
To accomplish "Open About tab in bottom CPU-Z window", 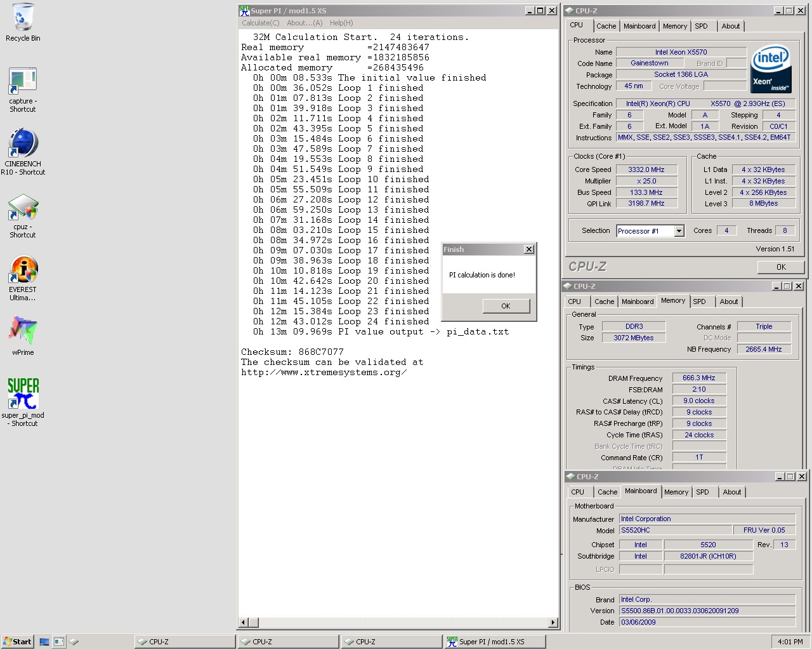I will (732, 492).
